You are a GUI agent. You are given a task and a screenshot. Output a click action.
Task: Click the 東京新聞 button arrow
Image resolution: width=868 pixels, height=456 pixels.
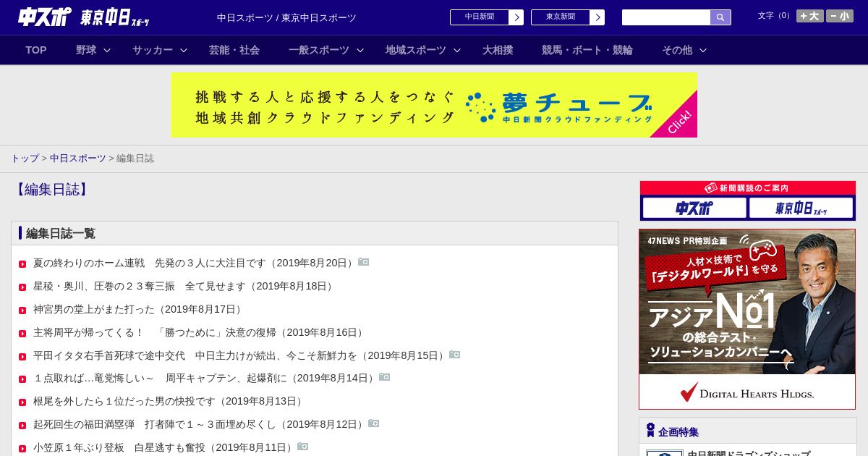pyautogui.click(x=597, y=17)
